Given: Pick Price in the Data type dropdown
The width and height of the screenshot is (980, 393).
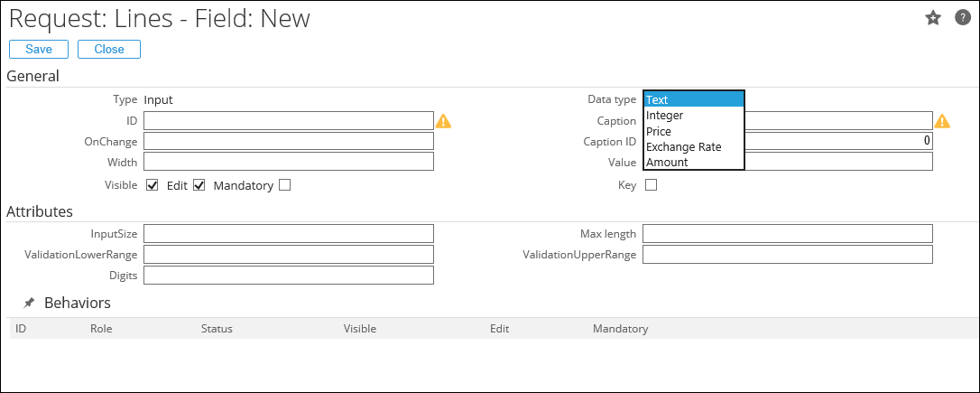Looking at the screenshot, I should tap(693, 131).
